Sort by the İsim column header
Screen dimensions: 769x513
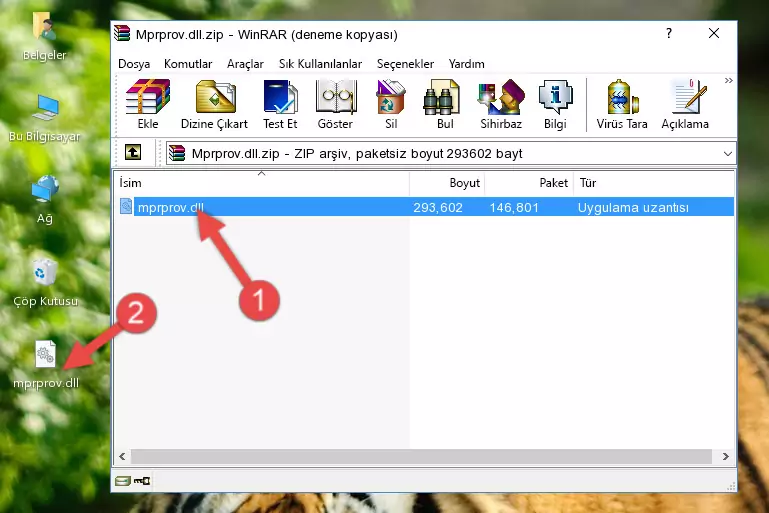(262, 183)
